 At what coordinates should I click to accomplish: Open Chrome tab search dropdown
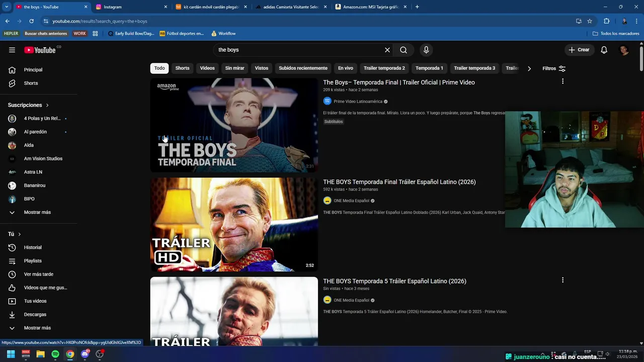tap(7, 7)
